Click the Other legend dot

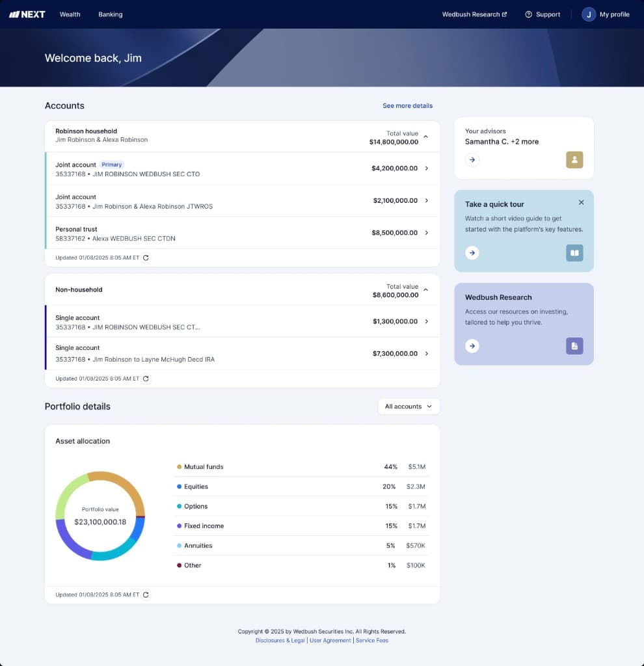click(180, 565)
